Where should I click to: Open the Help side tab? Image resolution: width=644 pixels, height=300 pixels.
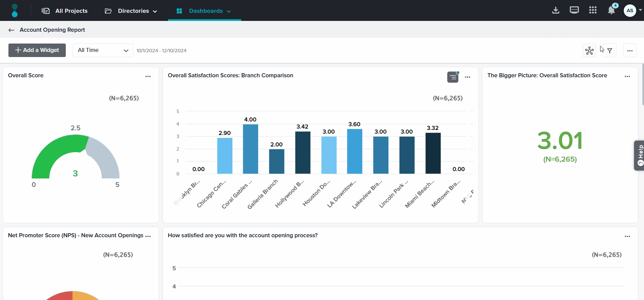click(639, 155)
